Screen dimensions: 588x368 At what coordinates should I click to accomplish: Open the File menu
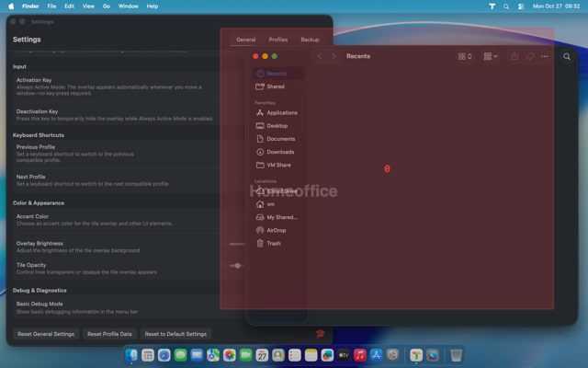[x=51, y=6]
